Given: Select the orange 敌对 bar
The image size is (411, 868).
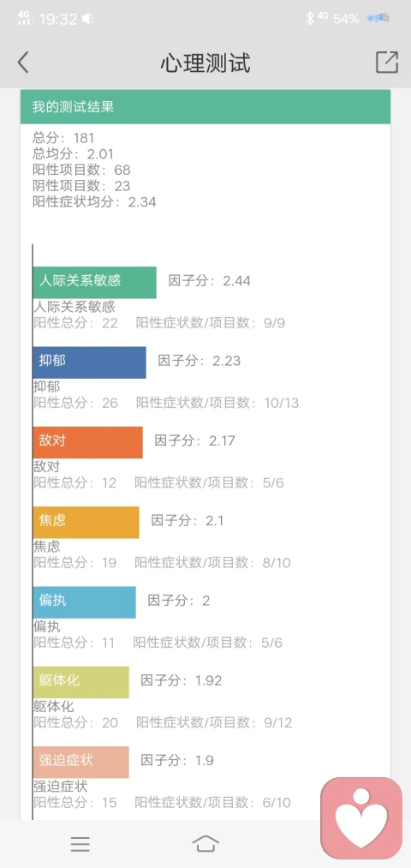Looking at the screenshot, I should [x=88, y=442].
